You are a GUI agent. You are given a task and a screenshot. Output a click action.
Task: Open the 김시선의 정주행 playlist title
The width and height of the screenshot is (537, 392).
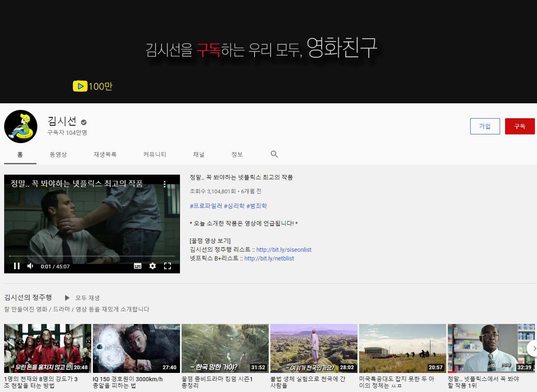coord(28,297)
